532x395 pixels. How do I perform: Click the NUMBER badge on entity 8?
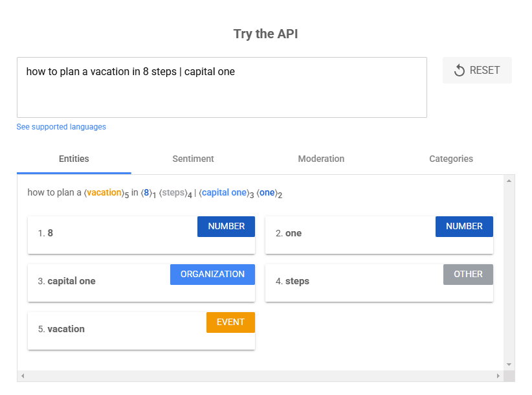pos(226,227)
